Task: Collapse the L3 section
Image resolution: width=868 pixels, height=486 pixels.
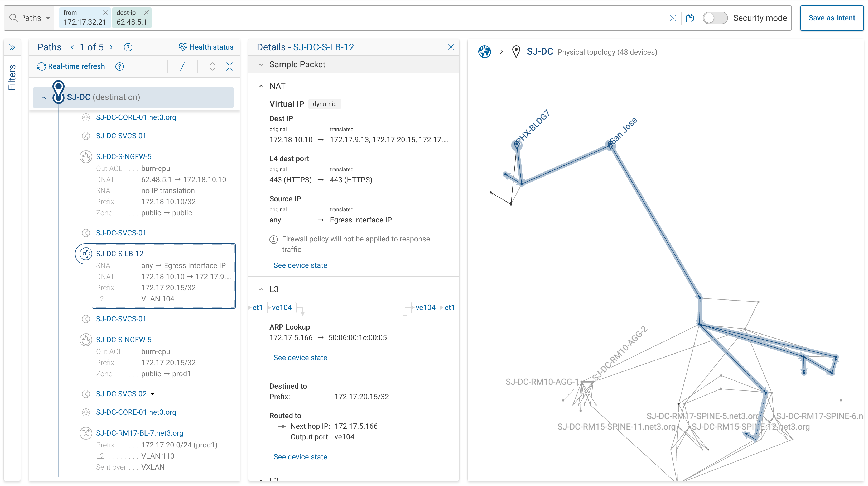Action: point(261,289)
